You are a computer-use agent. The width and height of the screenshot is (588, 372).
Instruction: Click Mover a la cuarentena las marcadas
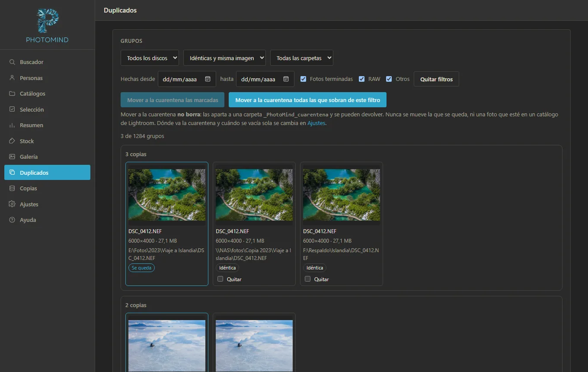[173, 100]
